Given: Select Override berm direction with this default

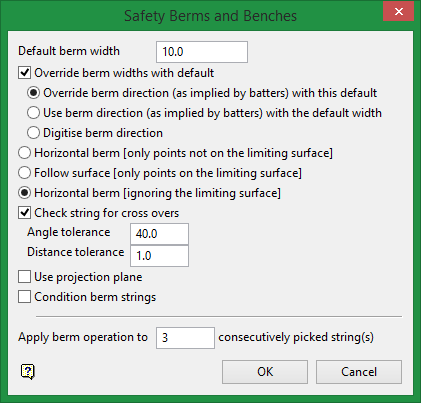Looking at the screenshot, I should 33,93.
